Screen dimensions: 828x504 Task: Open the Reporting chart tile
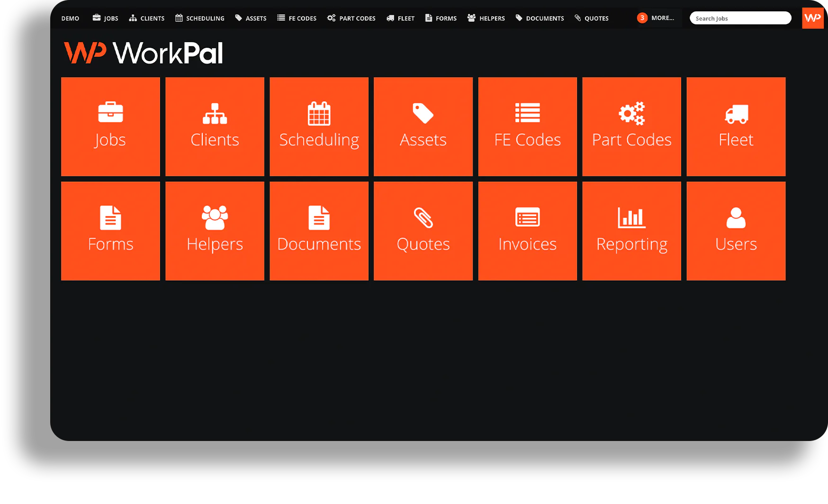631,231
